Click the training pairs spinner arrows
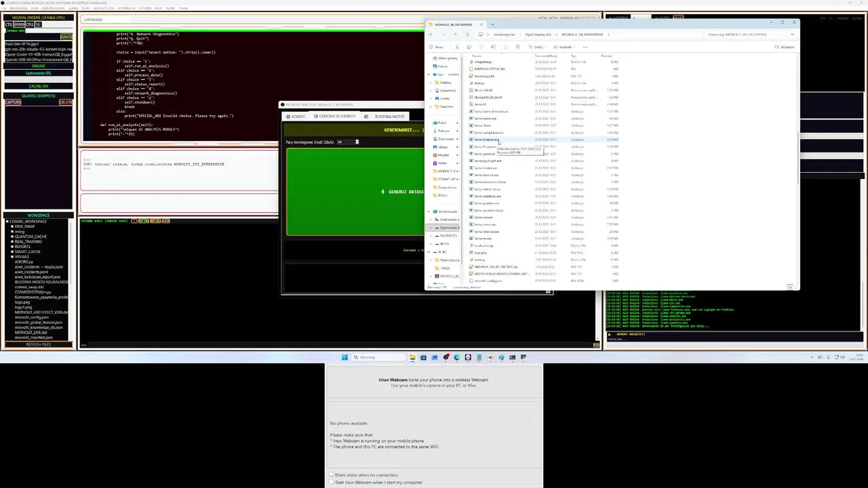 tap(357, 142)
